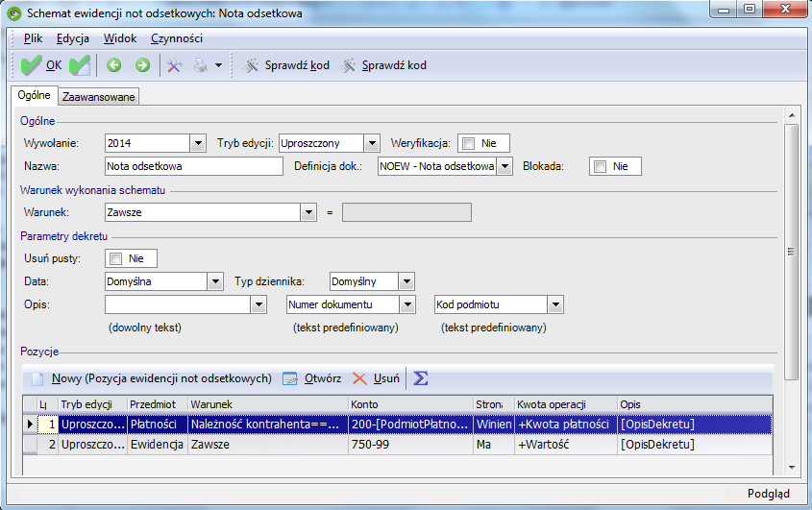This screenshot has width=812, height=510.
Task: Click the scrollbar down arrow
Action: point(791,467)
